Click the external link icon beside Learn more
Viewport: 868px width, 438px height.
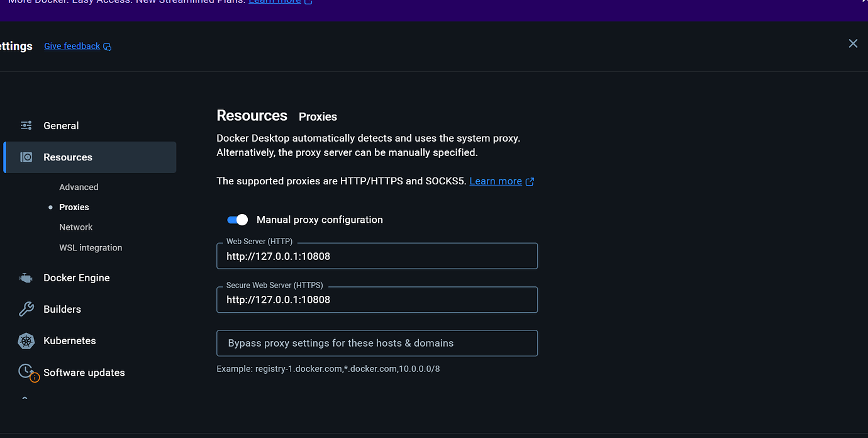coord(530,182)
